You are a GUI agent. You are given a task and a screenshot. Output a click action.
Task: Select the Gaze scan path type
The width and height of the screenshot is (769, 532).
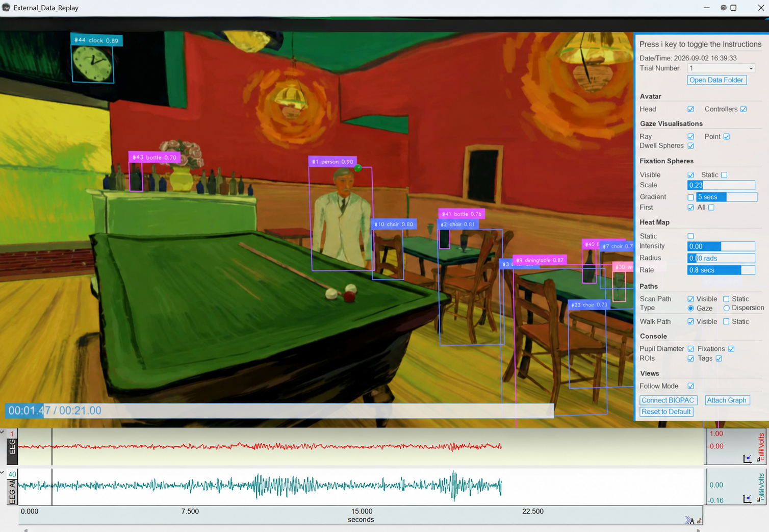690,308
